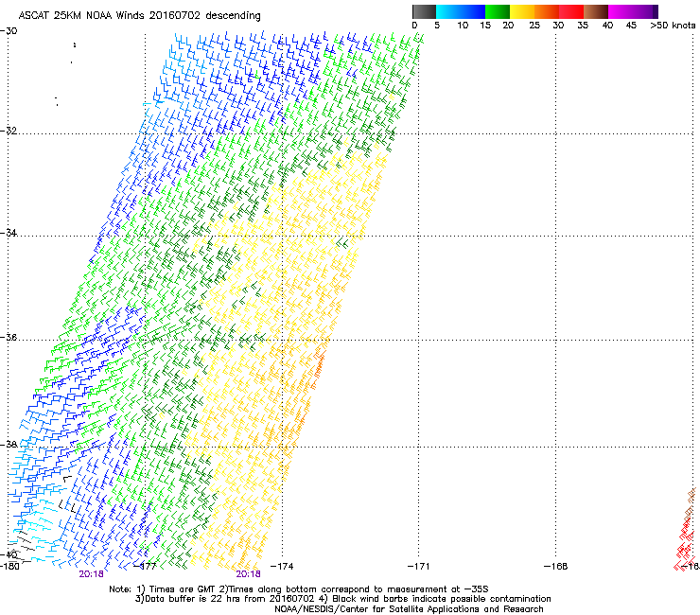Click the '-38' latitude axis label
Image resolution: width=700 pixels, height=615 pixels.
point(9,444)
